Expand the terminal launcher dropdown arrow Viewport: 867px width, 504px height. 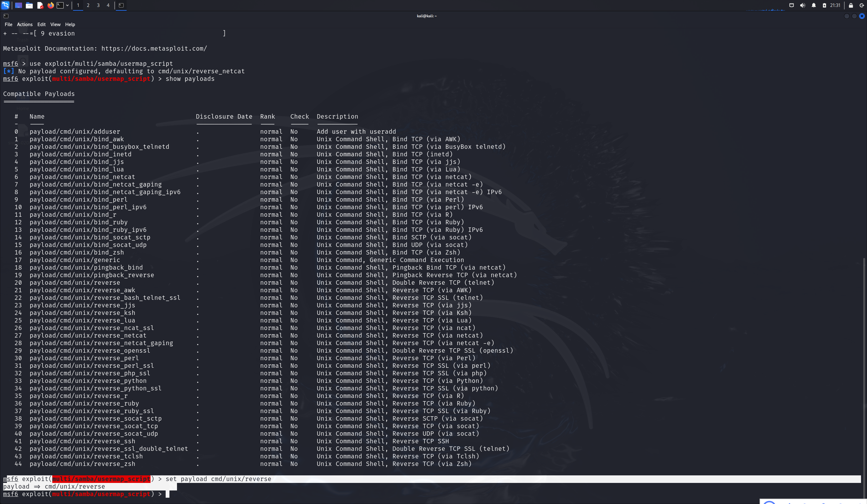pos(67,5)
